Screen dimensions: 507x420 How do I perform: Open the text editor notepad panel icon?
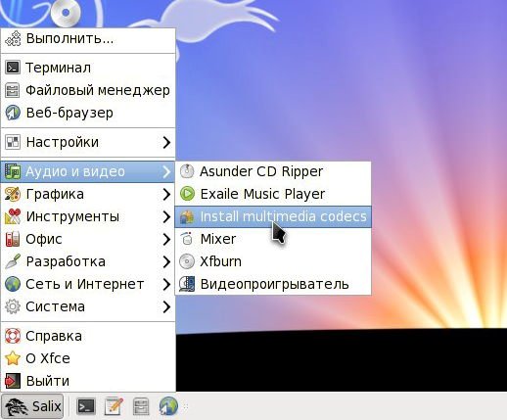pyautogui.click(x=114, y=406)
